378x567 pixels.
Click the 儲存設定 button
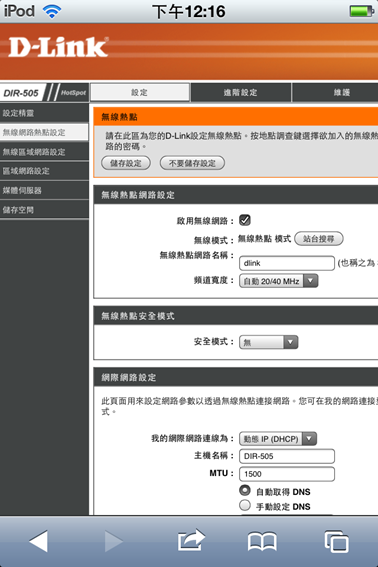(126, 163)
